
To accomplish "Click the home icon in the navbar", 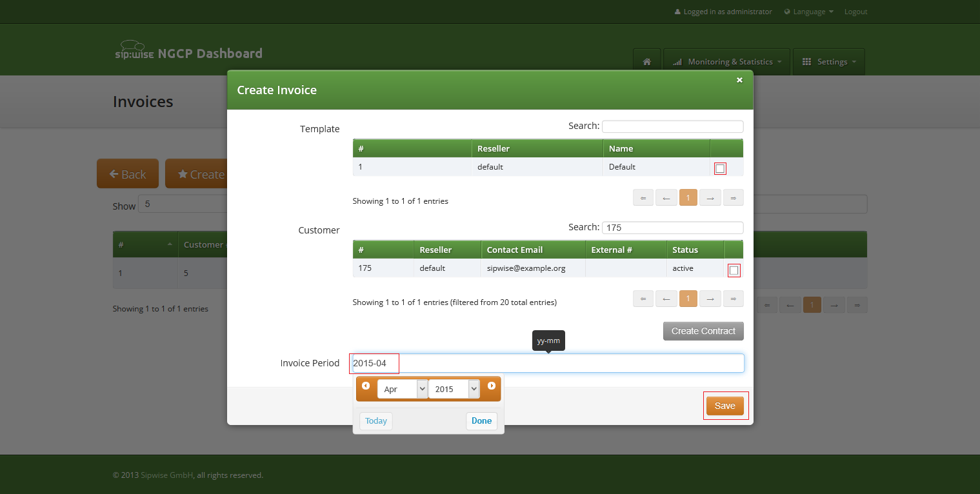I will point(646,61).
